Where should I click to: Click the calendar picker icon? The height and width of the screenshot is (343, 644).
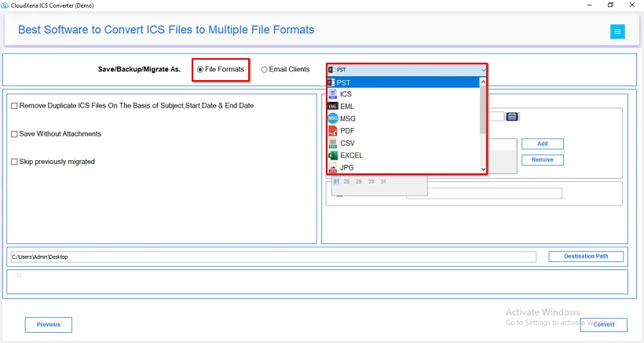click(512, 117)
